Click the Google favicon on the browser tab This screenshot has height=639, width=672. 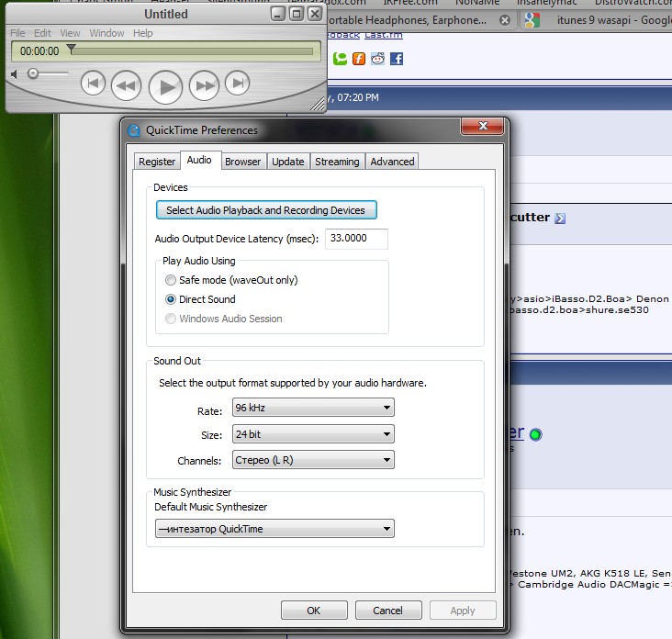pos(532,20)
